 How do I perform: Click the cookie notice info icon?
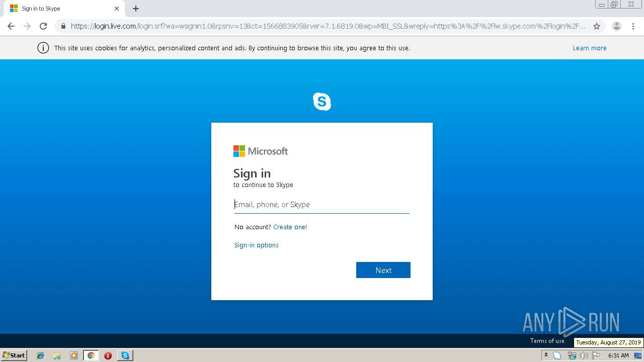tap(43, 48)
